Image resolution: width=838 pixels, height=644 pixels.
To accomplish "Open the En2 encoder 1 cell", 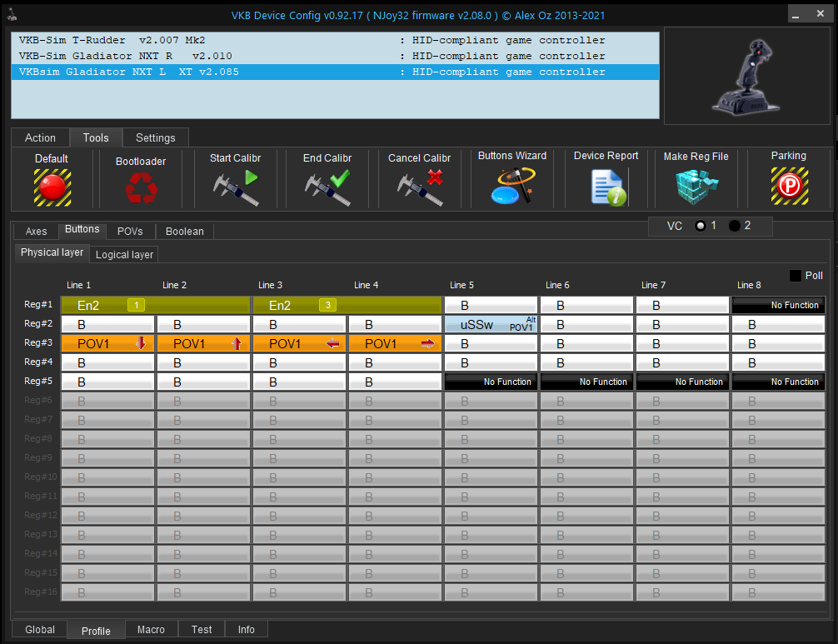I will [x=156, y=305].
